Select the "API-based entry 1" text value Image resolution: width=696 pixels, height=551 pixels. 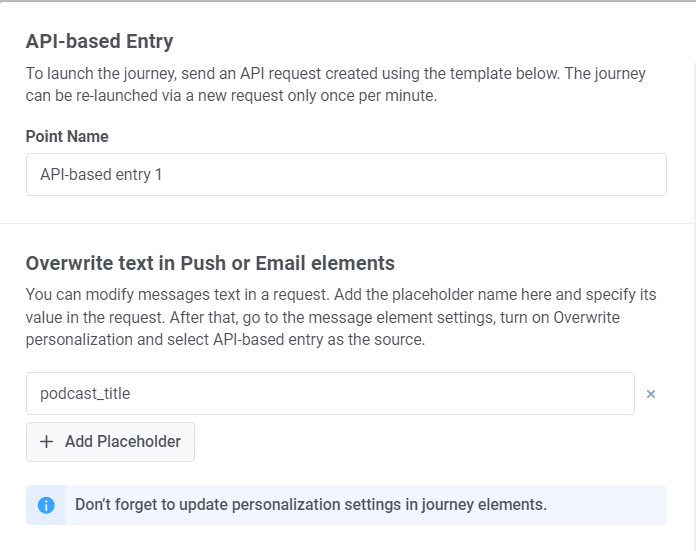(x=101, y=175)
